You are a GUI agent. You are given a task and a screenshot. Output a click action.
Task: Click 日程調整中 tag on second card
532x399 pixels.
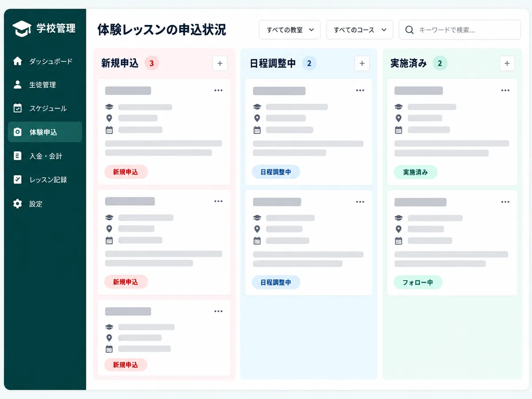(x=276, y=282)
